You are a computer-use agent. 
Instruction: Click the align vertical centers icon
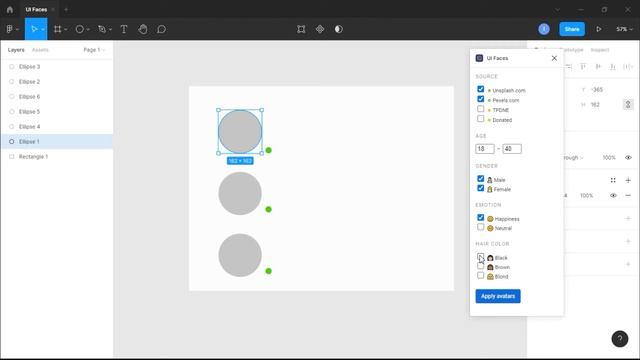tap(598, 67)
